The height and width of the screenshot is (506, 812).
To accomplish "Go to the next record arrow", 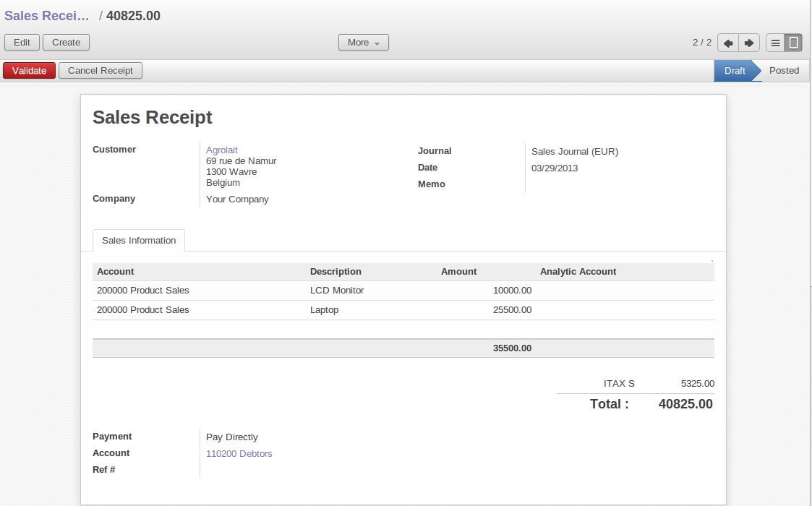I will click(749, 43).
